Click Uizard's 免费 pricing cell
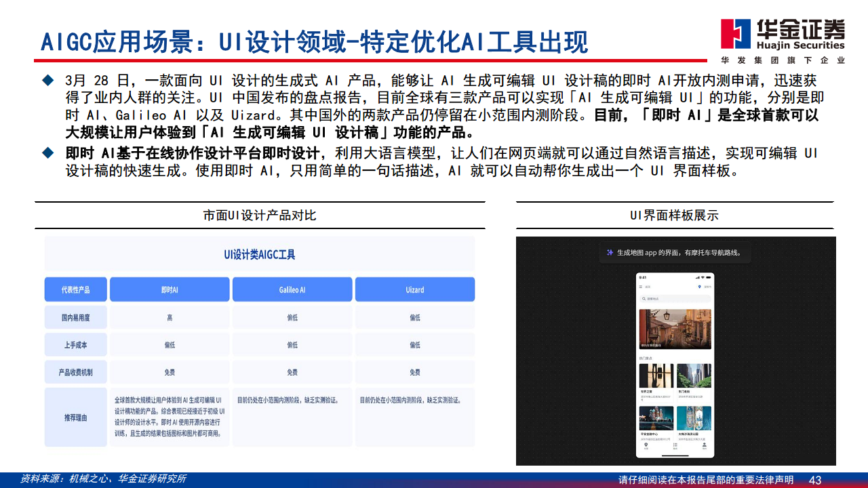The width and height of the screenshot is (868, 488). pyautogui.click(x=415, y=372)
